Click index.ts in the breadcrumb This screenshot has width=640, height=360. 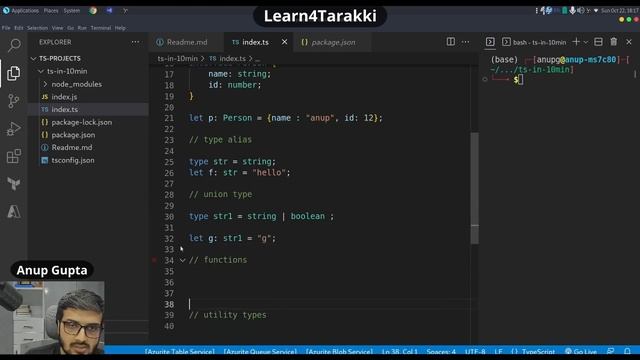(228, 59)
